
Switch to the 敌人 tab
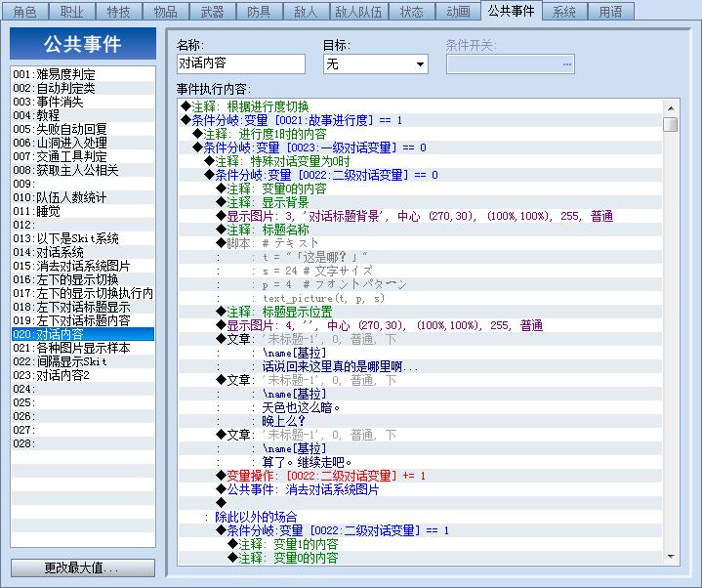coord(306,11)
